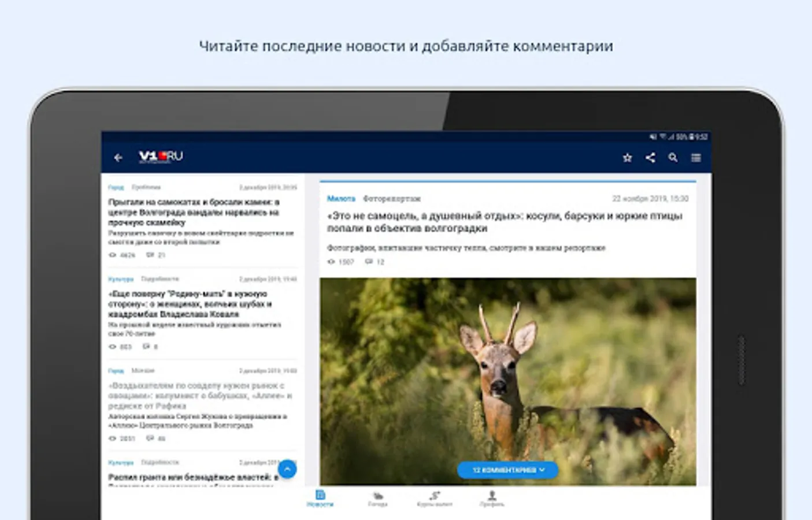Open the headline «Воздыхателям по совдепу нужен рынок с овощами»
Viewport: 812px width, 520px height.
200,395
